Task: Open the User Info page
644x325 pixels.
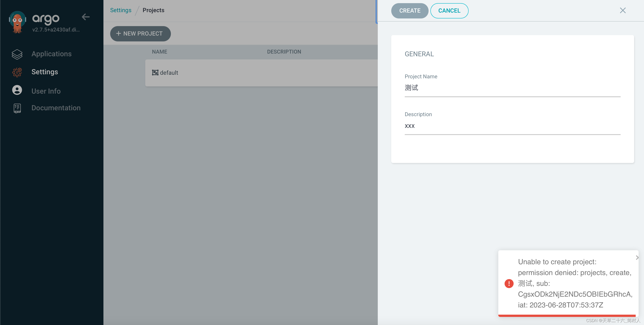Action: click(46, 91)
